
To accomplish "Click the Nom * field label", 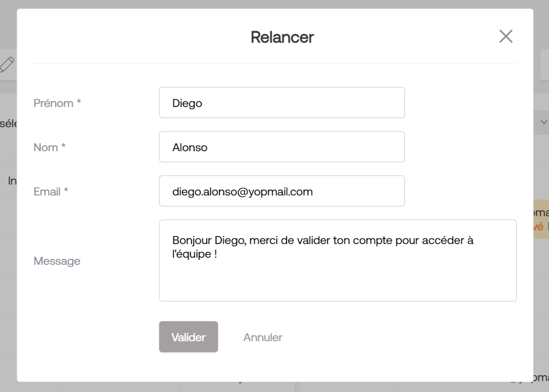I will pos(49,147).
